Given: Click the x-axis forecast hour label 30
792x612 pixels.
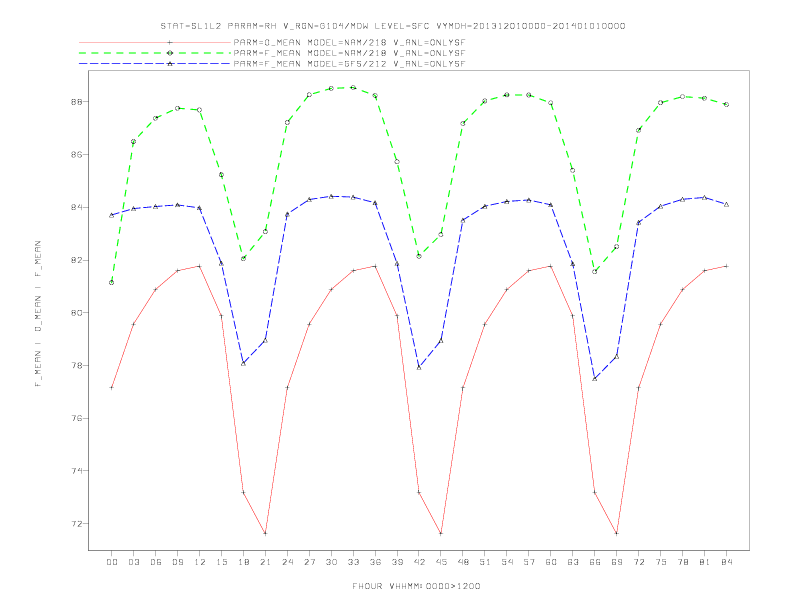Looking at the screenshot, I should tap(331, 562).
